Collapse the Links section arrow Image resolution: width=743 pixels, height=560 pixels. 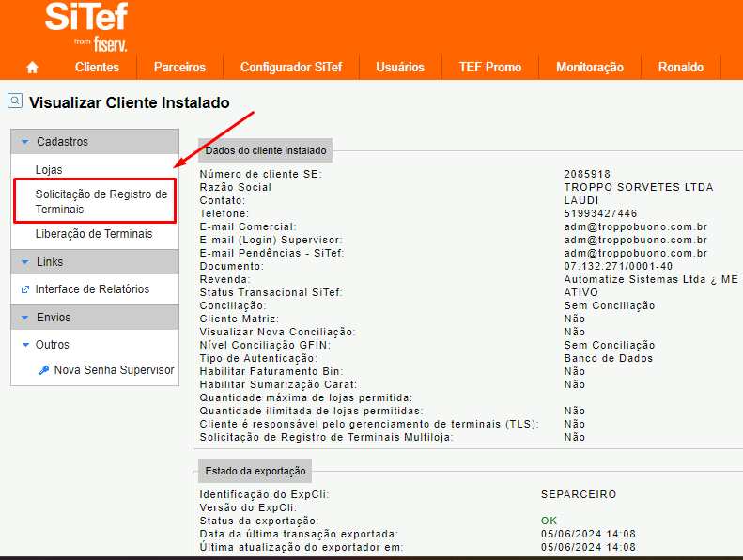tap(25, 262)
